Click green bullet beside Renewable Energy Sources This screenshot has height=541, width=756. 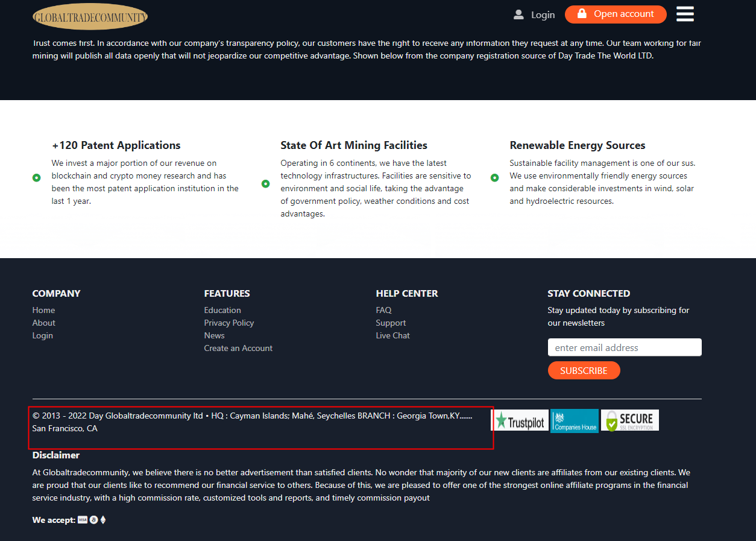[x=495, y=178]
